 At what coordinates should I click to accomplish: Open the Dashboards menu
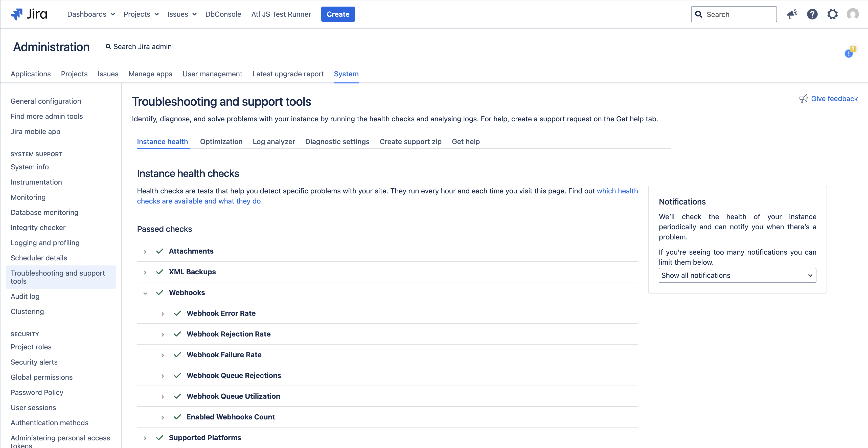91,14
